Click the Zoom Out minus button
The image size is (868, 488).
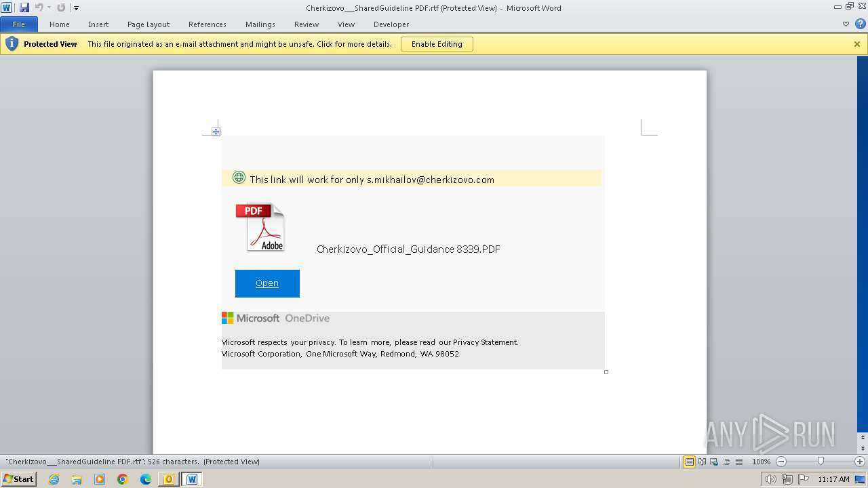click(x=781, y=462)
